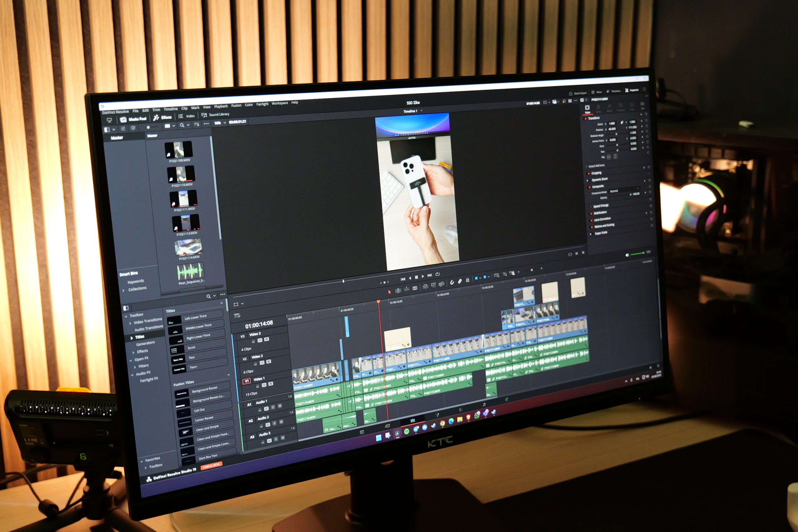Open the Composite Mode Normal dropdown

click(x=624, y=190)
